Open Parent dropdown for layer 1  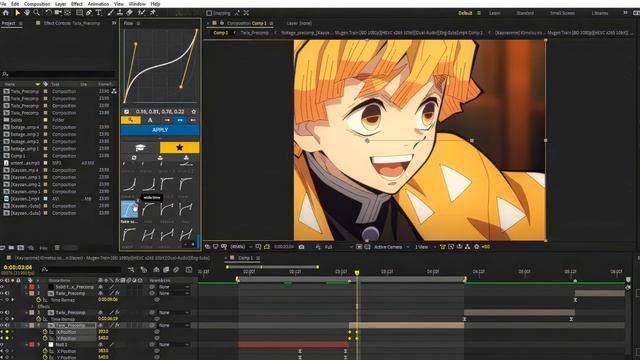[174, 287]
